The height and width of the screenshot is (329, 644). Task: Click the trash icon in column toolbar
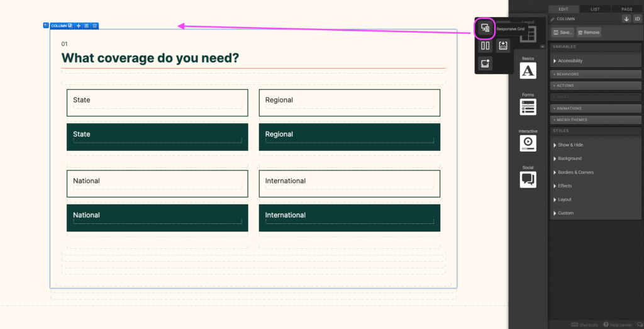click(x=94, y=26)
